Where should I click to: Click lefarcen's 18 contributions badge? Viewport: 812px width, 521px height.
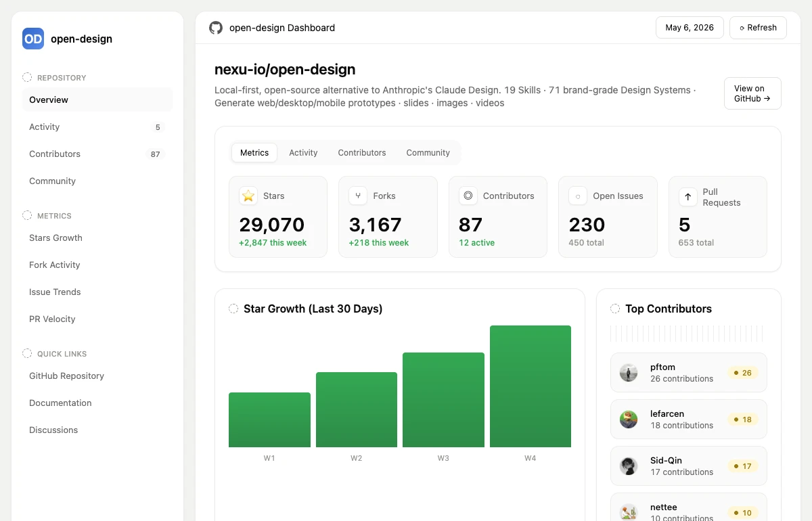[x=743, y=420]
